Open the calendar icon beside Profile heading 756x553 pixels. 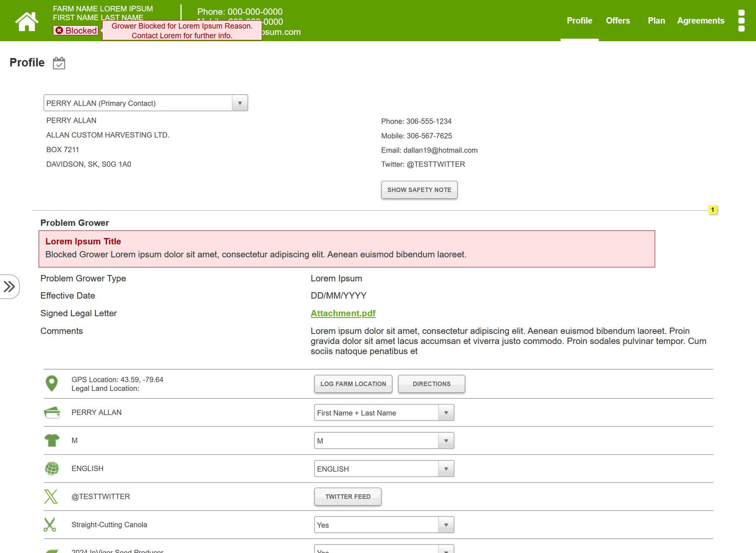[59, 63]
